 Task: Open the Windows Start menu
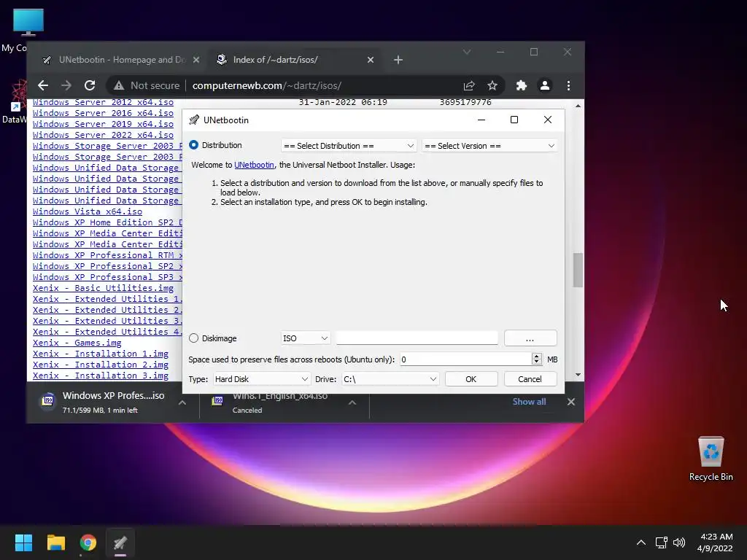pos(23,542)
